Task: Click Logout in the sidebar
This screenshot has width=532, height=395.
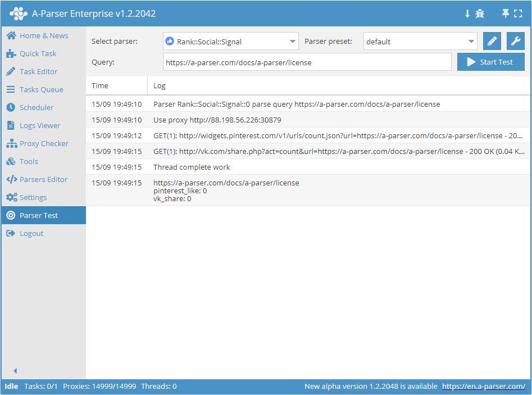Action: pos(31,233)
